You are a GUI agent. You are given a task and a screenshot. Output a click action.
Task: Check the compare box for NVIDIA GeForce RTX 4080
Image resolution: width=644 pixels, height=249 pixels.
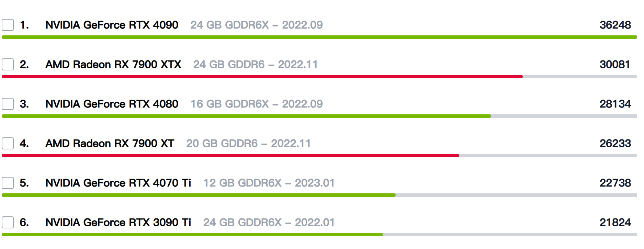point(8,104)
